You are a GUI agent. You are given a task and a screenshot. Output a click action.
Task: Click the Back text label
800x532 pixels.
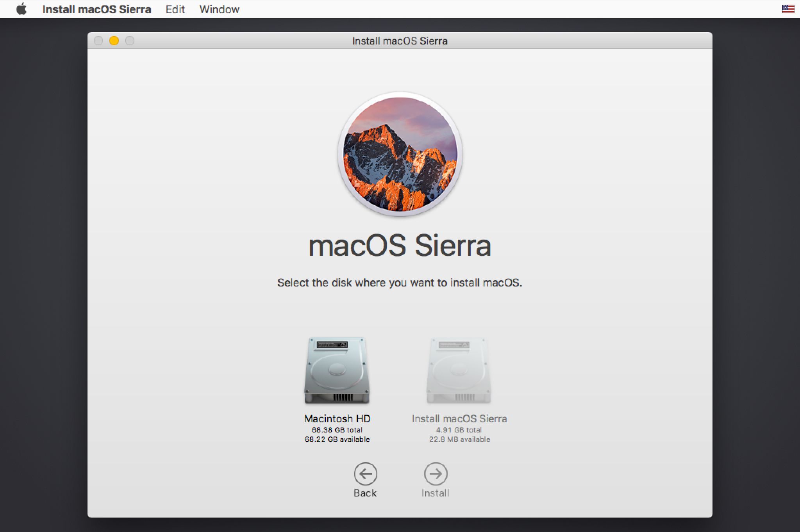(365, 493)
